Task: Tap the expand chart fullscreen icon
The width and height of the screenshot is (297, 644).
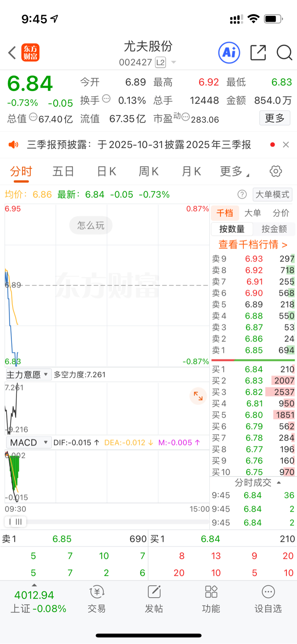Action: pos(198,396)
